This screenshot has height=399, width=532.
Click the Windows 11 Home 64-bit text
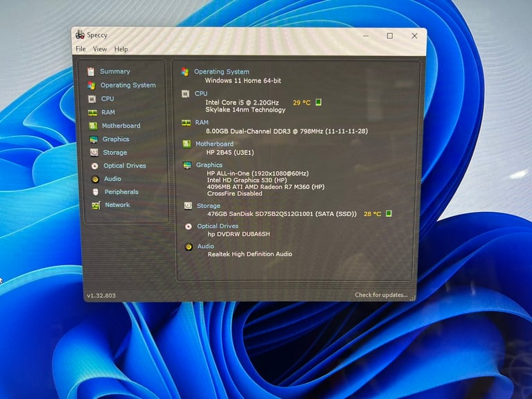coord(243,81)
